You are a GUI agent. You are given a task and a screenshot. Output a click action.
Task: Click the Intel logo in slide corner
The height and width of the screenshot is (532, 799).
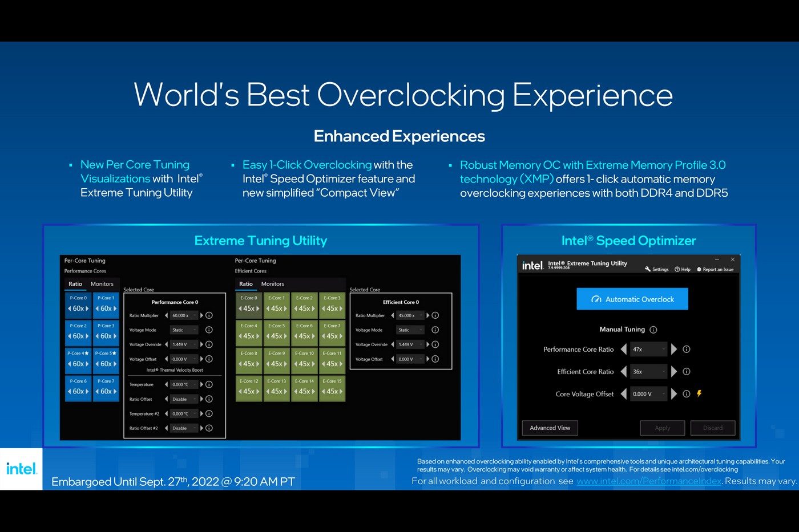coord(21,469)
